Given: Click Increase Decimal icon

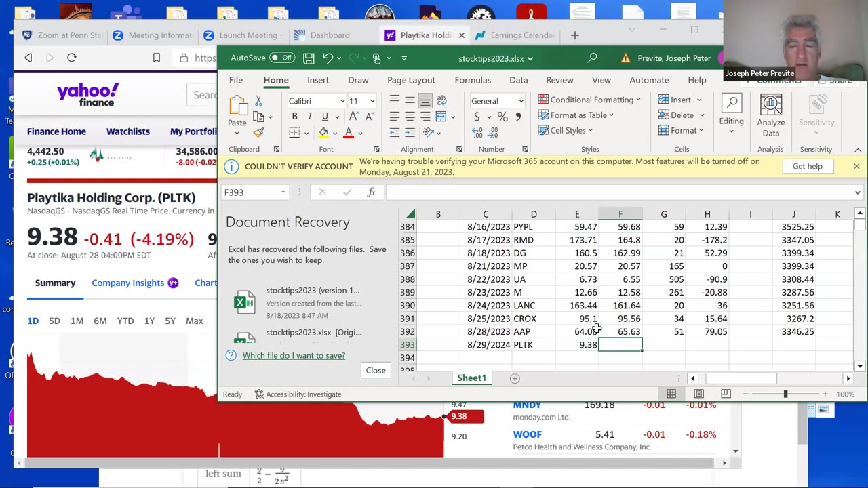Looking at the screenshot, I should (477, 133).
